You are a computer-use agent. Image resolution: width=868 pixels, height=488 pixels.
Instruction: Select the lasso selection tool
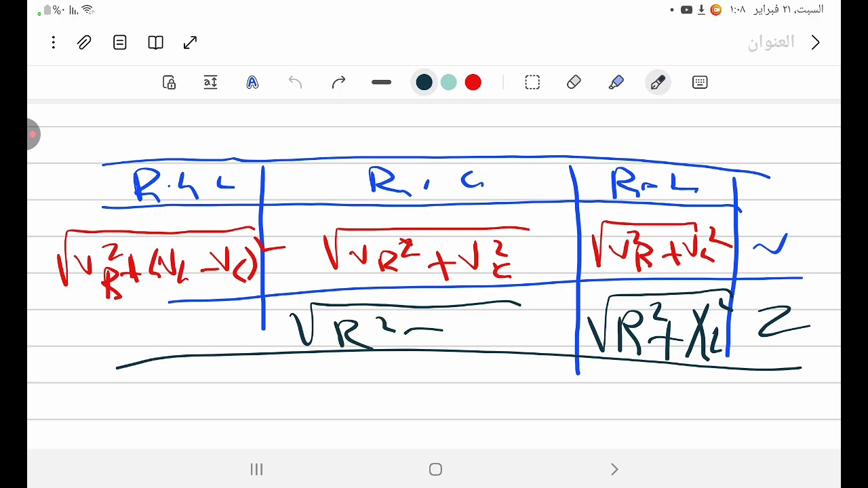(532, 83)
